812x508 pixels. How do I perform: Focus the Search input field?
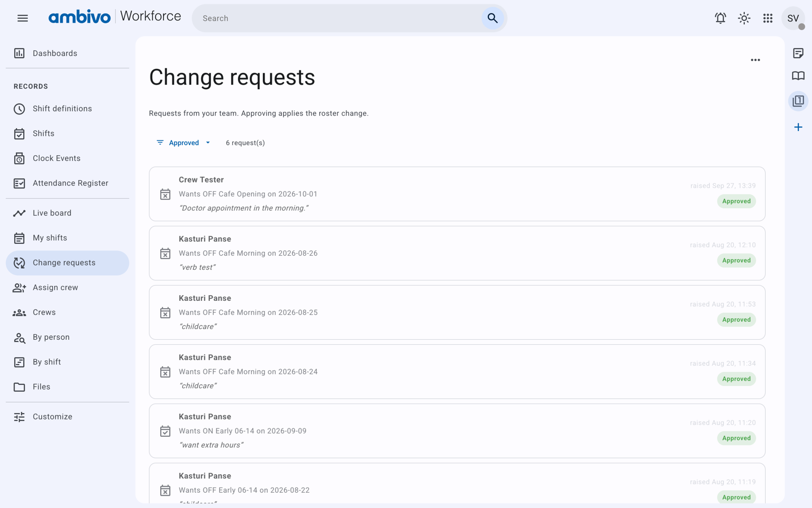click(x=338, y=18)
